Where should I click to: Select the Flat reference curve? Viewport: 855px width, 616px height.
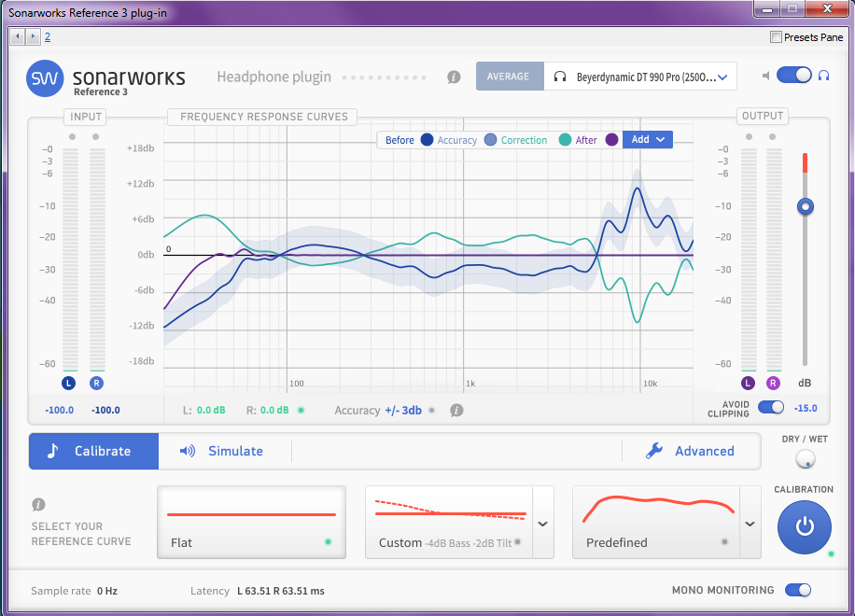click(251, 523)
